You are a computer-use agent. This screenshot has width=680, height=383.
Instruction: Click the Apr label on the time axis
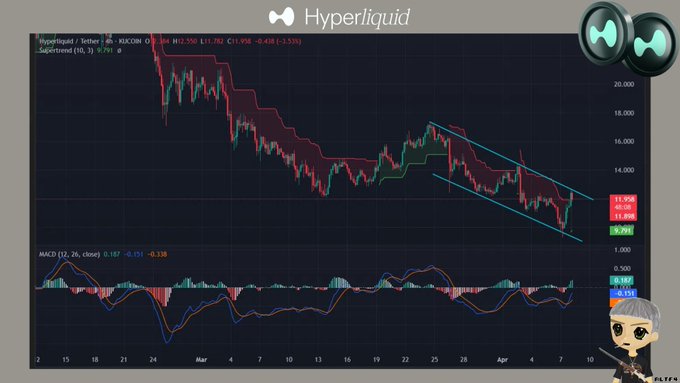[502, 360]
